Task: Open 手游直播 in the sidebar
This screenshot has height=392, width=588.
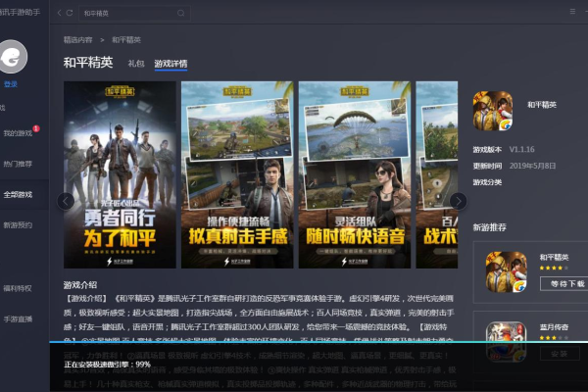Action: pos(18,319)
